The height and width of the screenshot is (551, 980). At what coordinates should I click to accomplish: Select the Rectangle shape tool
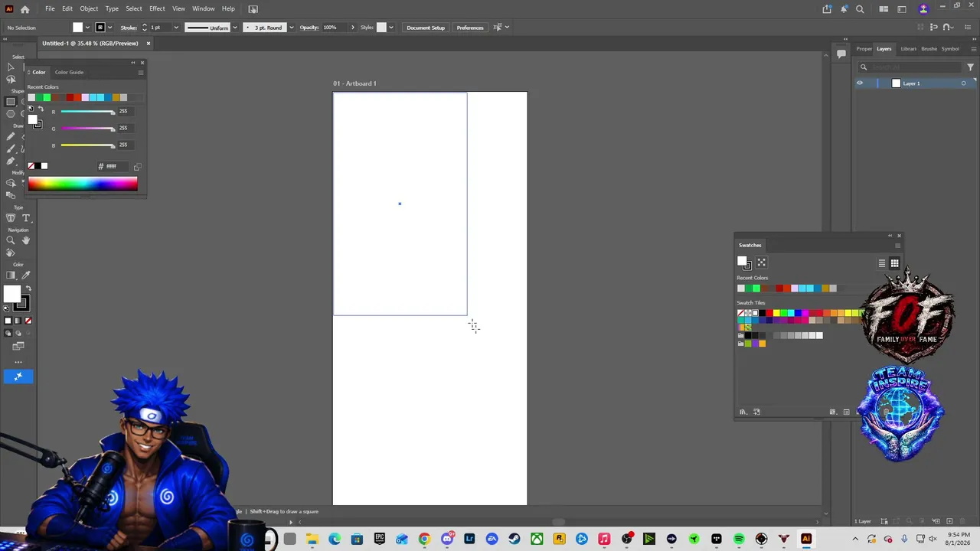[11, 102]
